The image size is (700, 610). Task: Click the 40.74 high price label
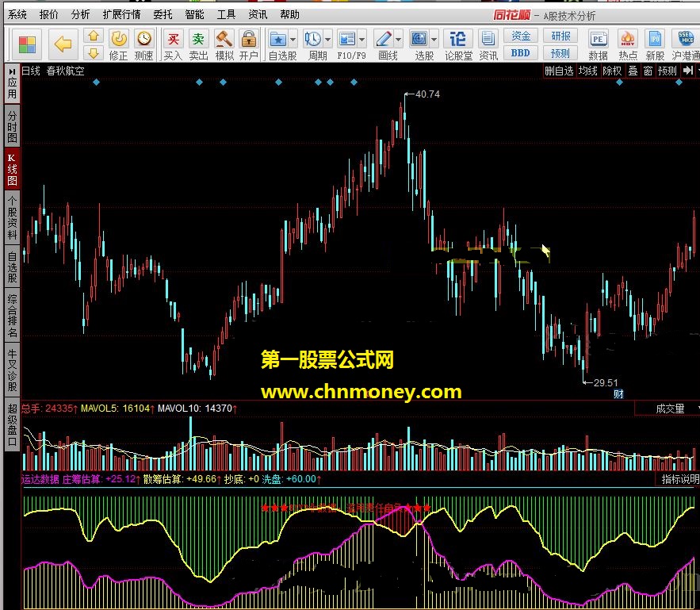427,94
